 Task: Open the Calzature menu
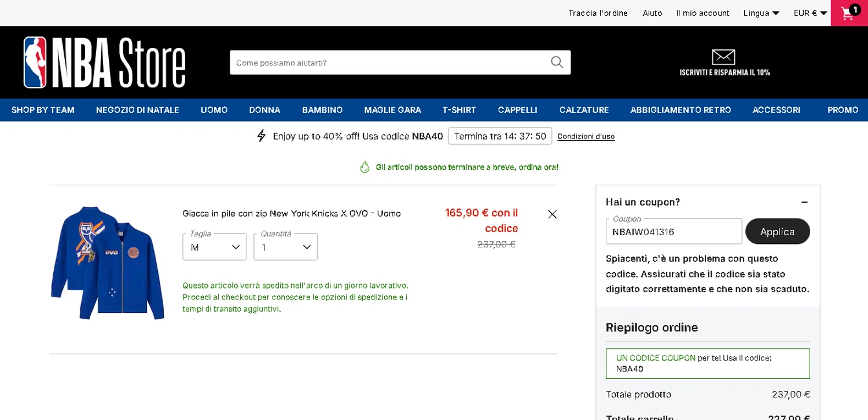click(584, 110)
